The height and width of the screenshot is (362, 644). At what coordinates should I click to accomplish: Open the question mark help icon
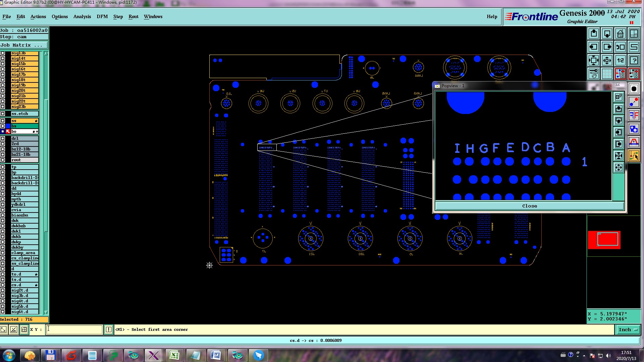coord(634,60)
